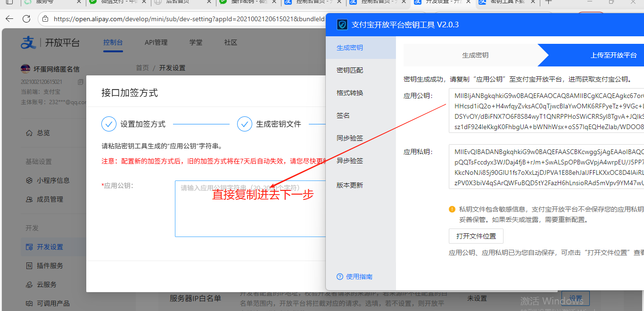Click the browser back arrow

[x=9, y=19]
